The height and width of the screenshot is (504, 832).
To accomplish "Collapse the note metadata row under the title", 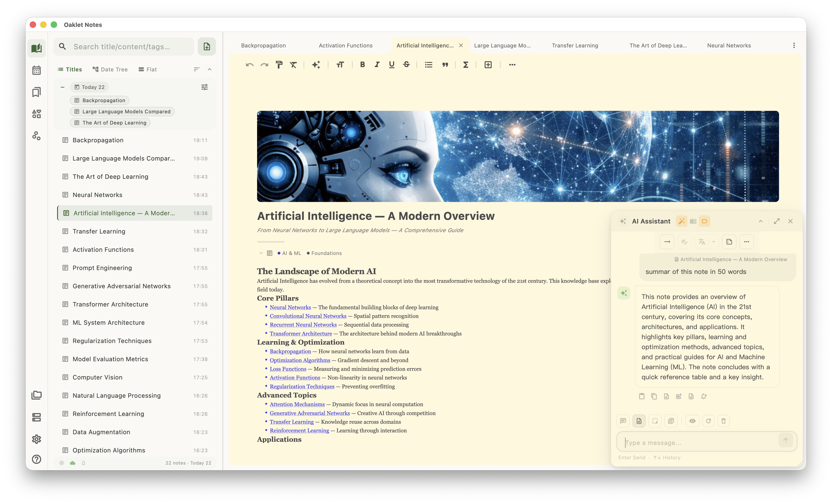I will (x=261, y=253).
